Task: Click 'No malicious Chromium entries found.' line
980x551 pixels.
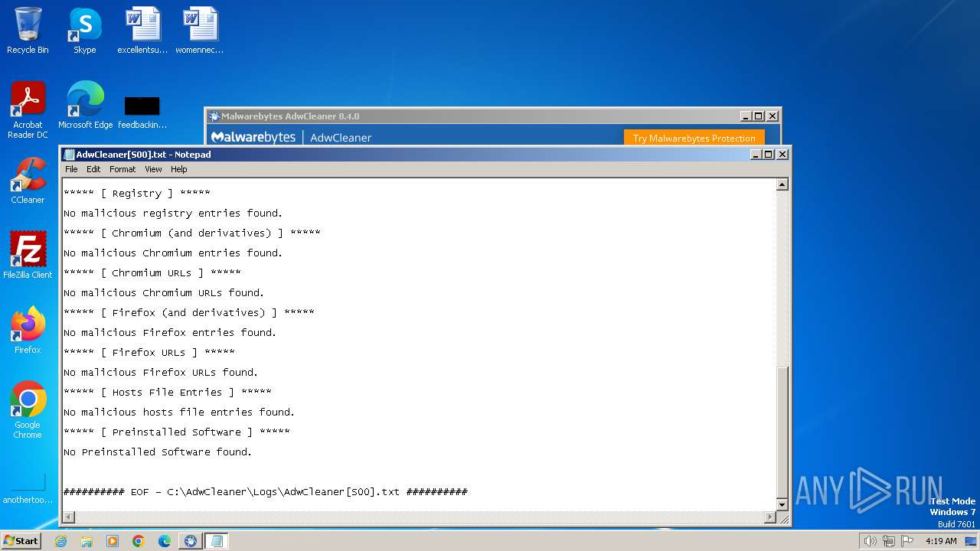Action: point(173,253)
